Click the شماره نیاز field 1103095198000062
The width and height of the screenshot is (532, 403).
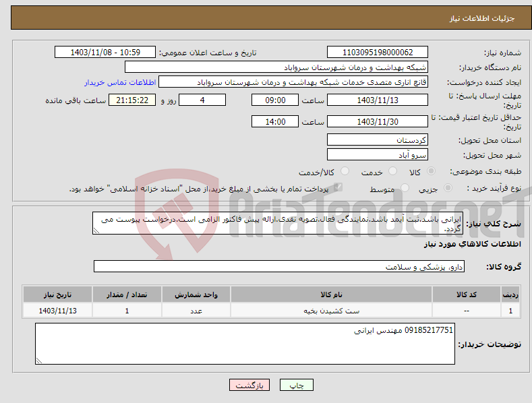tap(378, 53)
